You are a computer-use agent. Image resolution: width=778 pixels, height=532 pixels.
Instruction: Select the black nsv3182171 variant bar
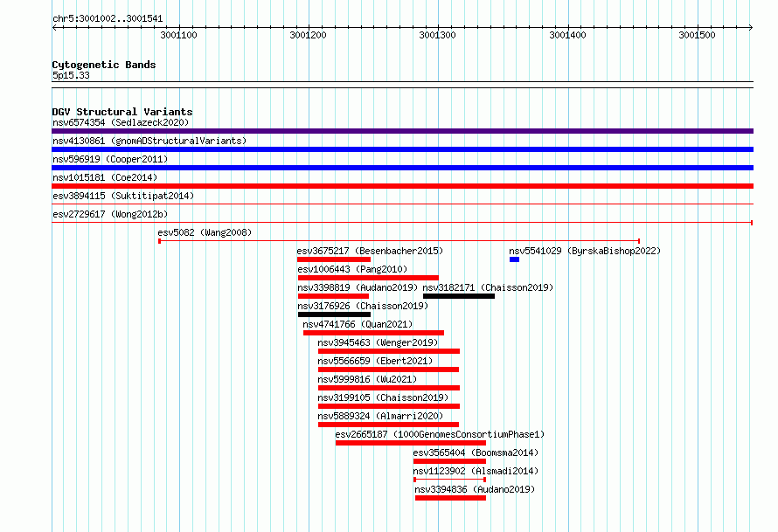459,296
